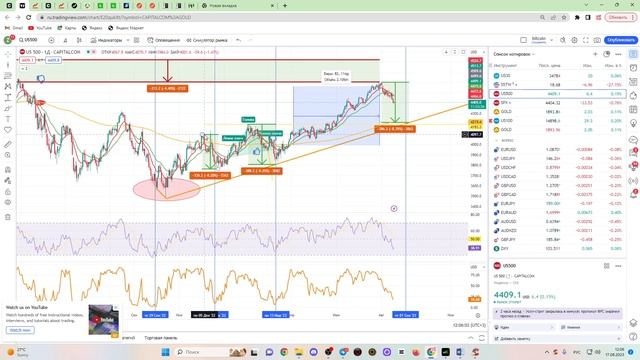Image resolution: width=640 pixels, height=360 pixels.
Task: Toggle lock all drawings
Action: 8,192
